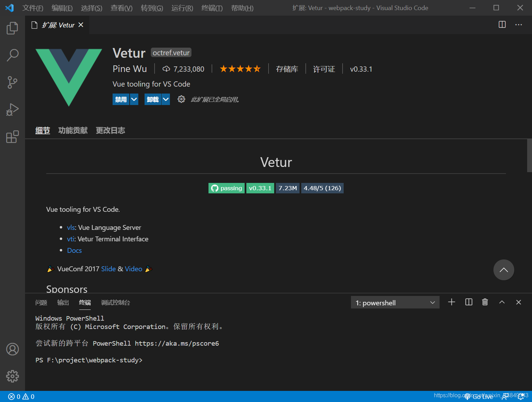Screen dimensions: 532x402
Task: Open the editor More Actions ellipsis
Action: coord(518,25)
